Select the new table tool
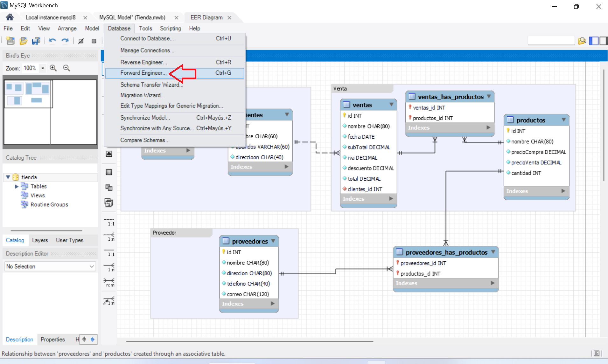Viewport: 608px width, 364px height. pos(109,172)
